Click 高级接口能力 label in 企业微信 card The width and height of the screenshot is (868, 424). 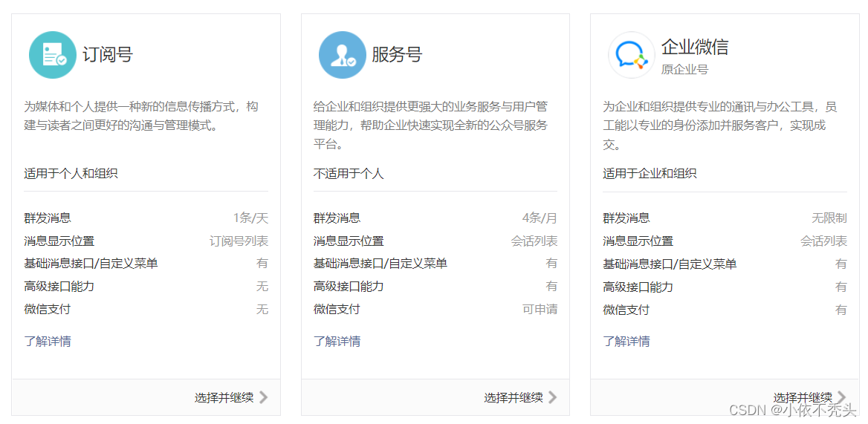[638, 287]
